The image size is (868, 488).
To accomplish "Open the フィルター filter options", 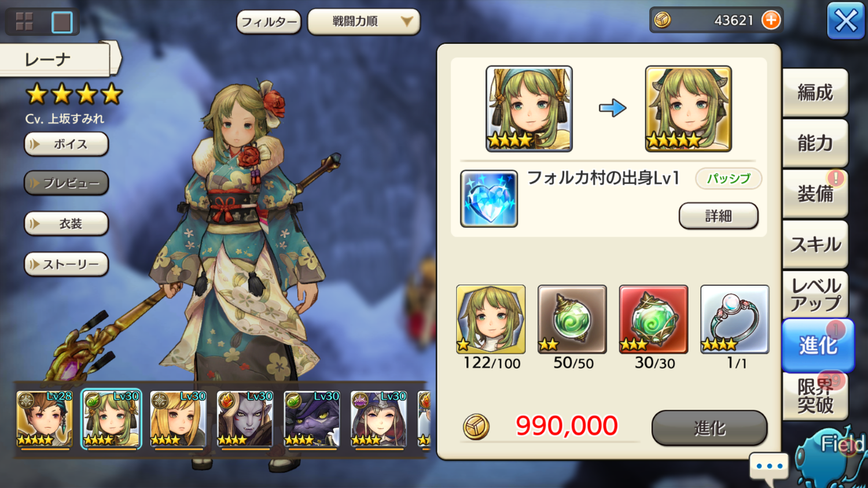I will 269,23.
